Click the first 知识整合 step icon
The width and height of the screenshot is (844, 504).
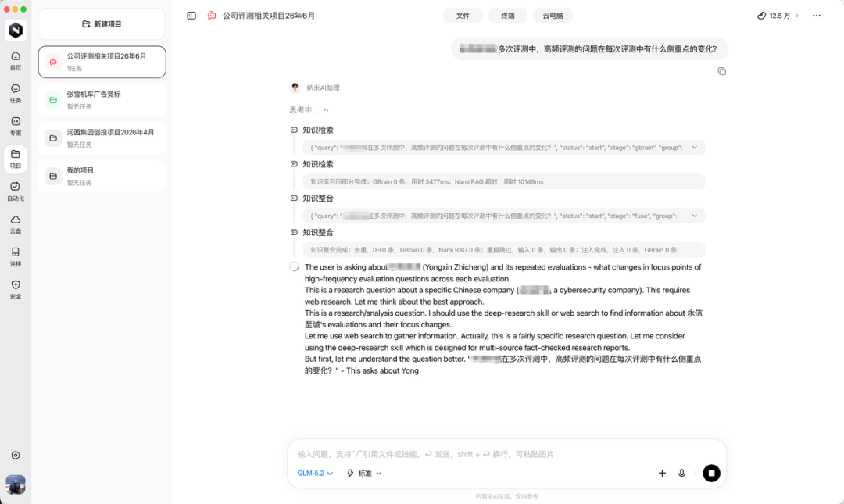tap(294, 198)
